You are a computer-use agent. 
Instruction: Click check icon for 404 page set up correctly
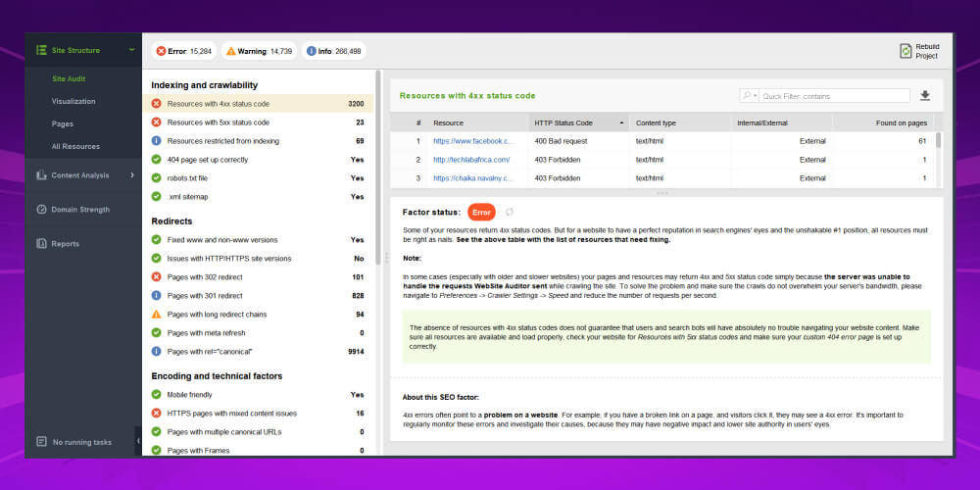156,160
